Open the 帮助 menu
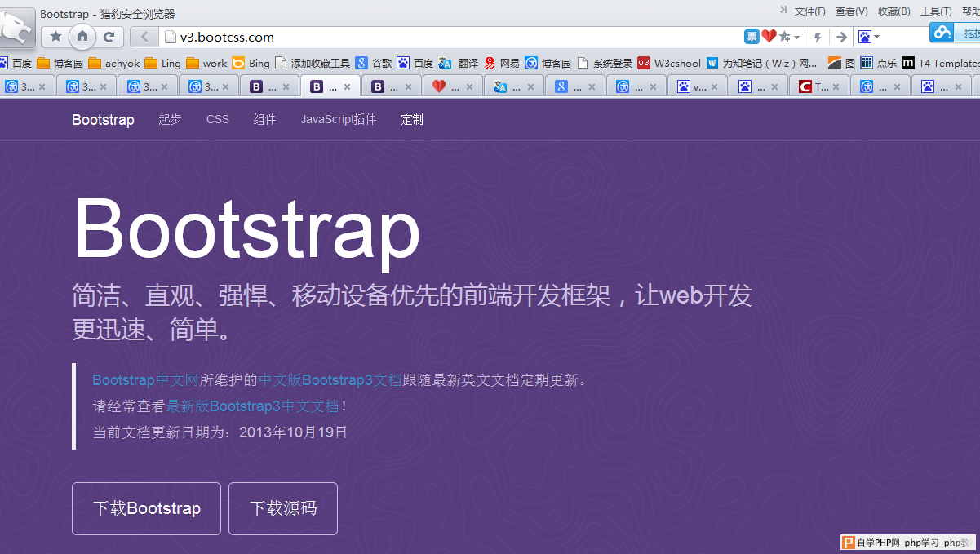The width and height of the screenshot is (980, 554). coord(970,11)
